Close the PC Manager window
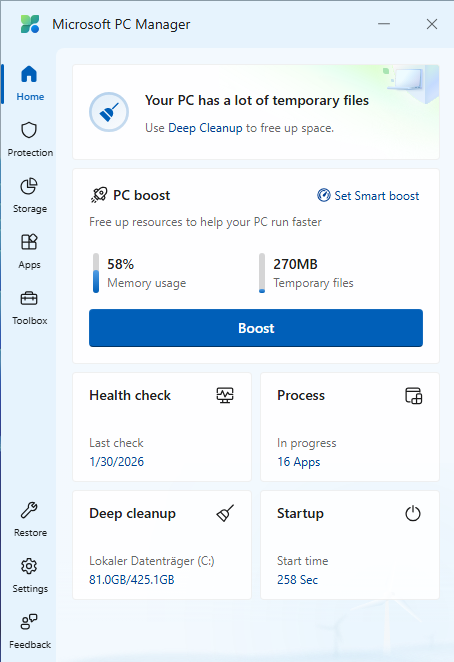The width and height of the screenshot is (454, 662). (x=432, y=24)
